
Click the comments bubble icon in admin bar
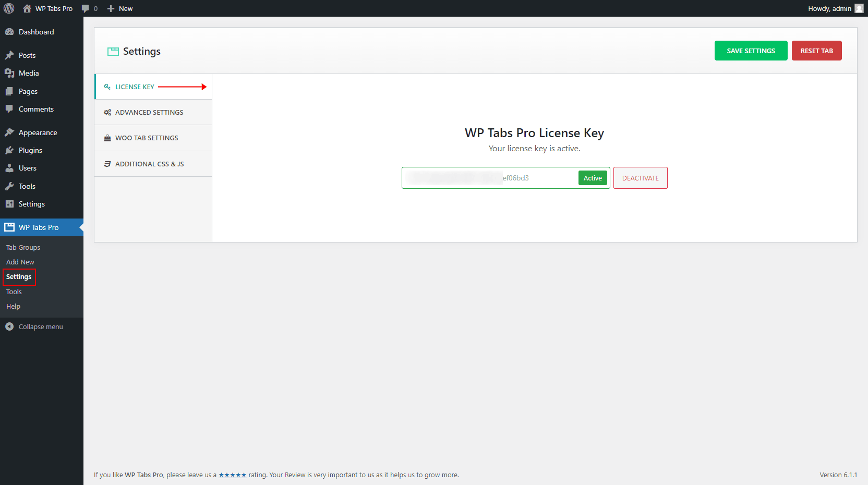click(x=86, y=8)
